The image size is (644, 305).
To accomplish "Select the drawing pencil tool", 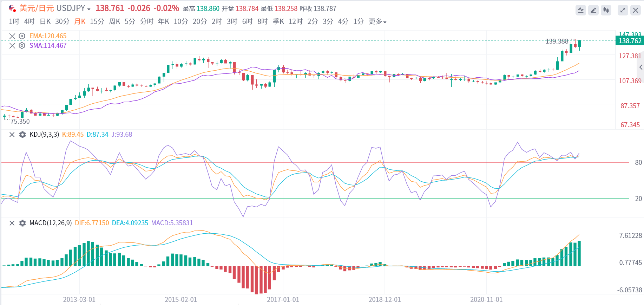I will (x=593, y=10).
